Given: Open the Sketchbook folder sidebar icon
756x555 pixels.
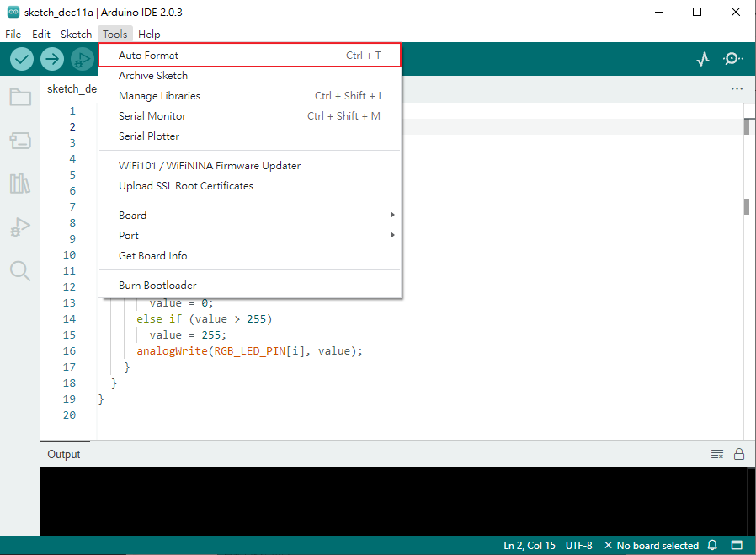Looking at the screenshot, I should (x=20, y=97).
